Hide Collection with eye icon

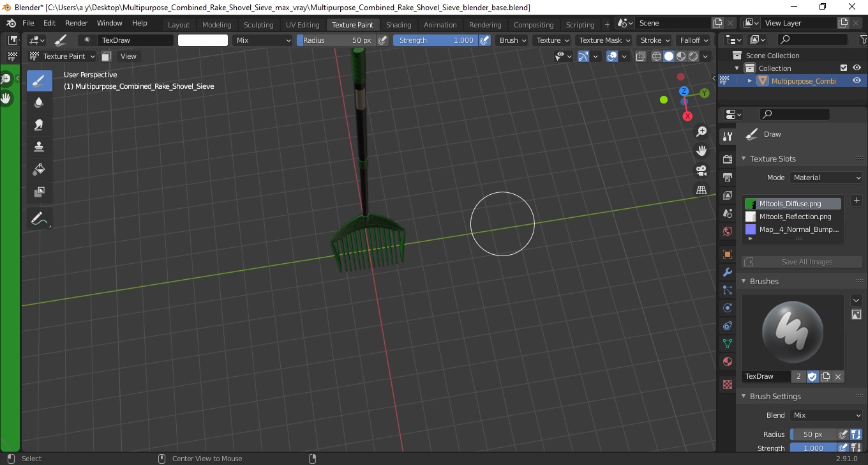click(857, 68)
